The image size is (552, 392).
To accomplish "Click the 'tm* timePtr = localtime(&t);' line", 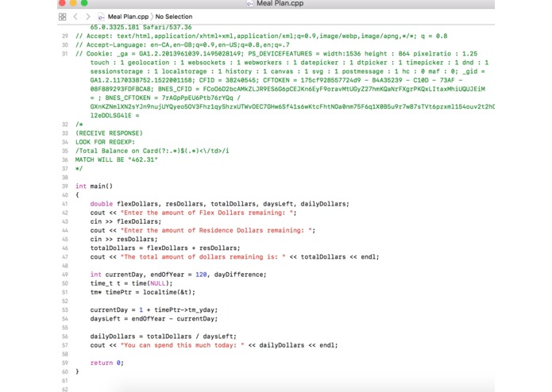I will click(x=143, y=292).
